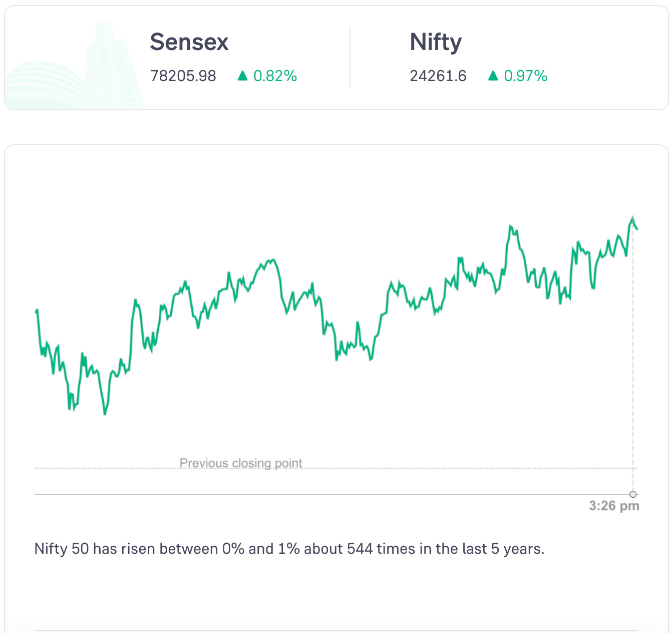Click the 3:26 pm time label
This screenshot has height=633, width=672.
614,506
